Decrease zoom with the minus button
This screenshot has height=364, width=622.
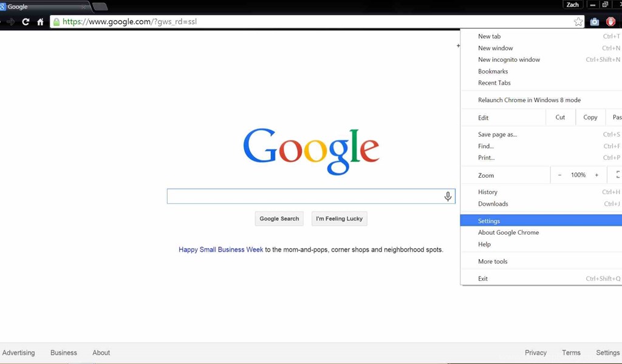(559, 175)
